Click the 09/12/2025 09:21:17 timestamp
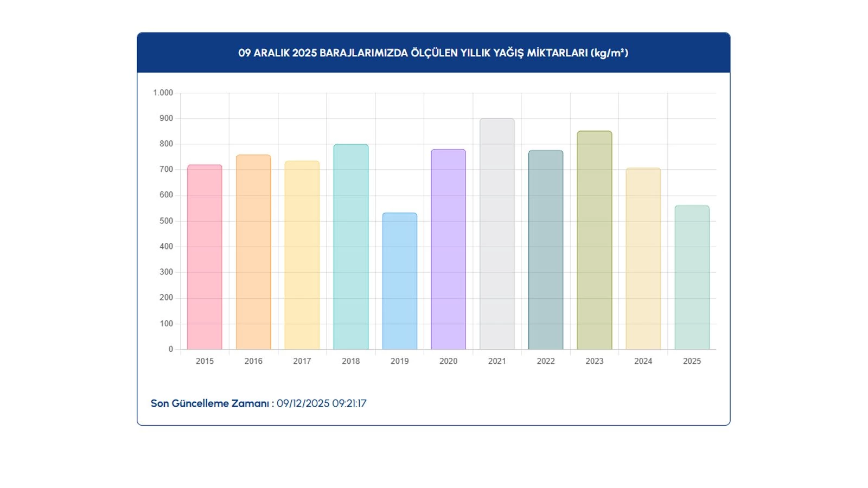This screenshot has width=868, height=488. point(321,403)
